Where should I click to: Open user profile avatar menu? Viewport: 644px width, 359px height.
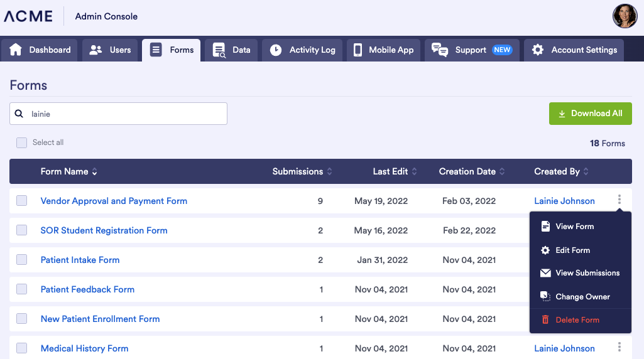pyautogui.click(x=625, y=16)
